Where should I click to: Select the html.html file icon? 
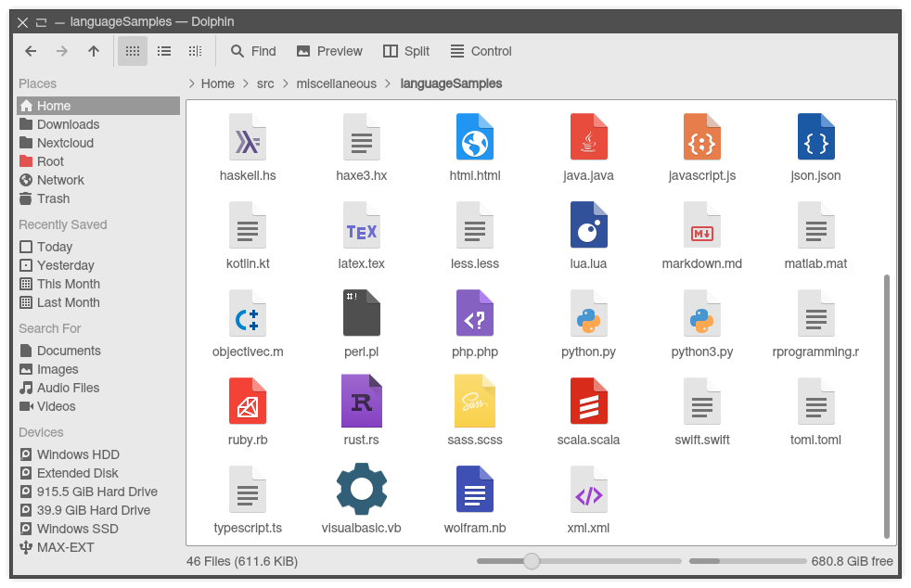coord(475,137)
